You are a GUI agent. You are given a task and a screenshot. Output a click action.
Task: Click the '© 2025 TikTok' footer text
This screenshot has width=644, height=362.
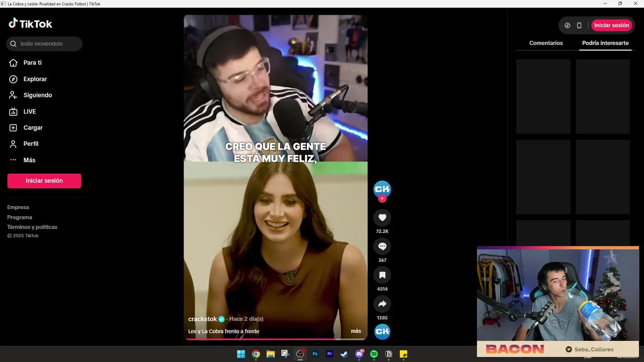pos(23,236)
